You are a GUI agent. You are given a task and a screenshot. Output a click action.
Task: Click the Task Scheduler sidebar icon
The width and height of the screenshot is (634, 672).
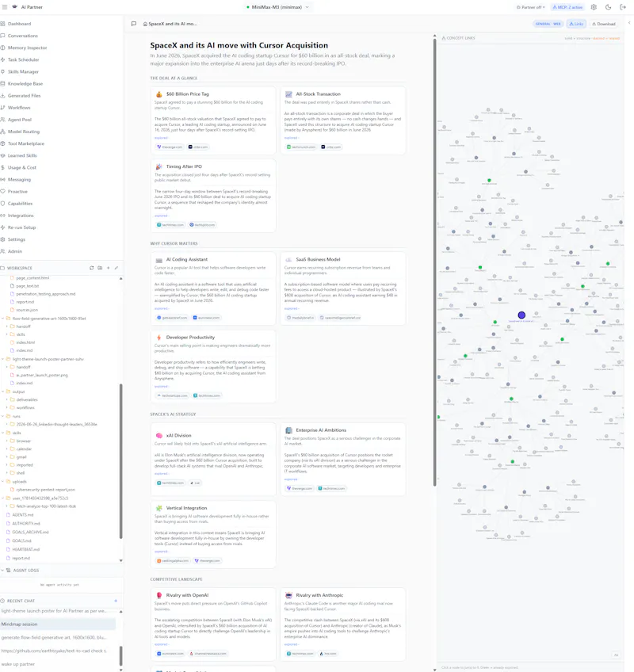3,59
